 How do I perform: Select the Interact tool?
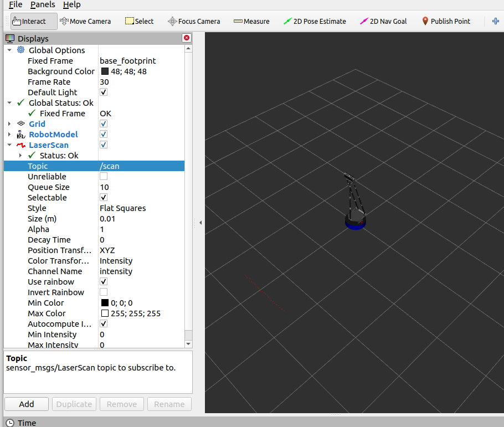(x=34, y=21)
